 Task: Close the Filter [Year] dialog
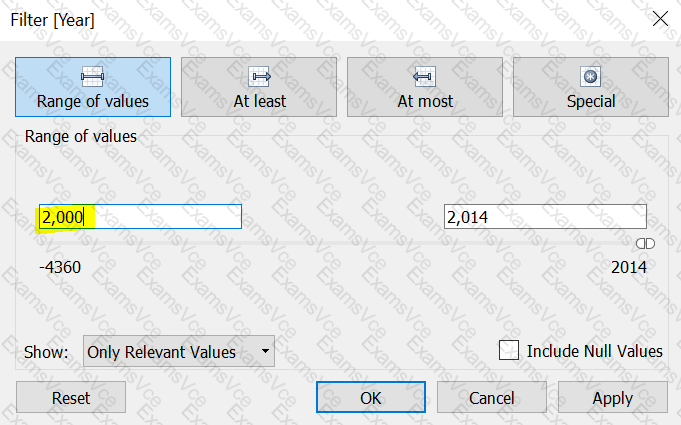[660, 19]
